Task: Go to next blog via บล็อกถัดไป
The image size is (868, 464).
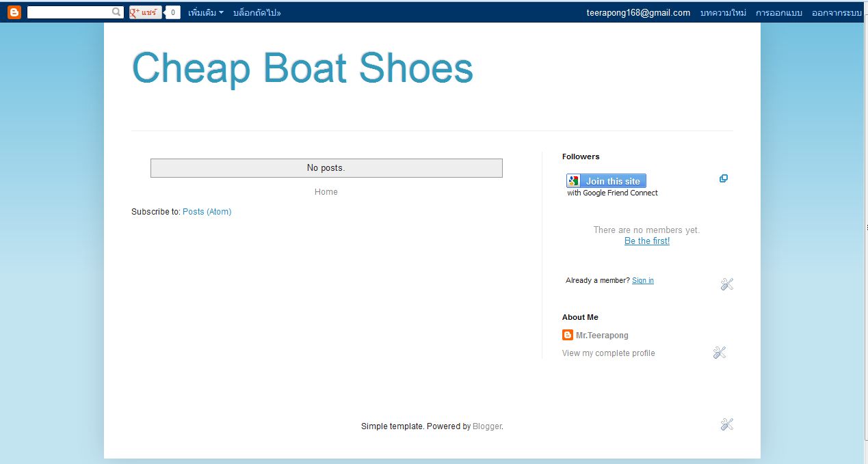Action: (x=257, y=13)
